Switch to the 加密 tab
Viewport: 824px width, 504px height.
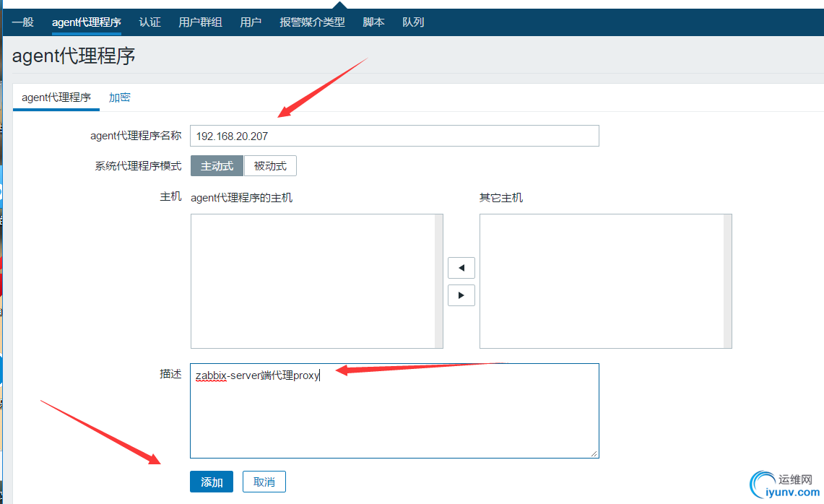pos(119,97)
